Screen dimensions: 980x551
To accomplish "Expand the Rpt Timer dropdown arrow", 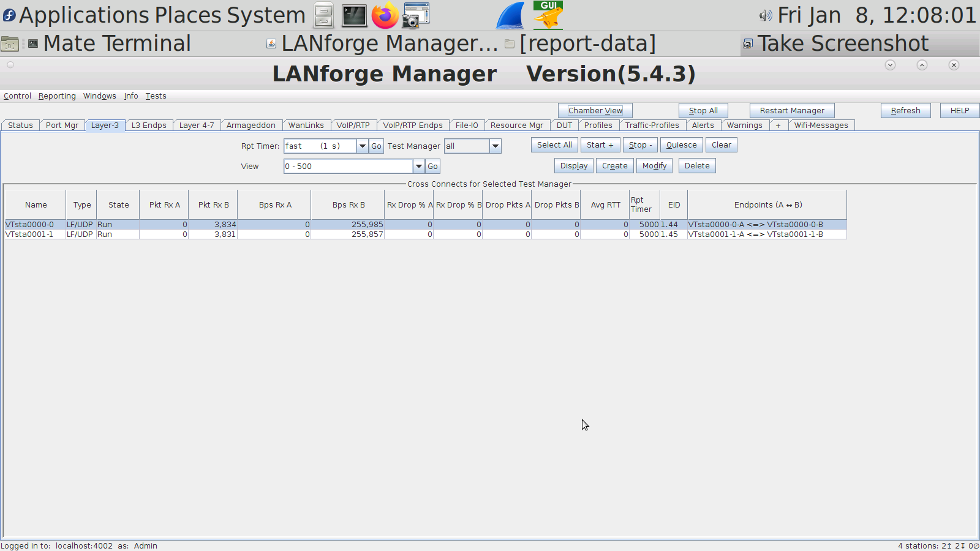I will (363, 146).
